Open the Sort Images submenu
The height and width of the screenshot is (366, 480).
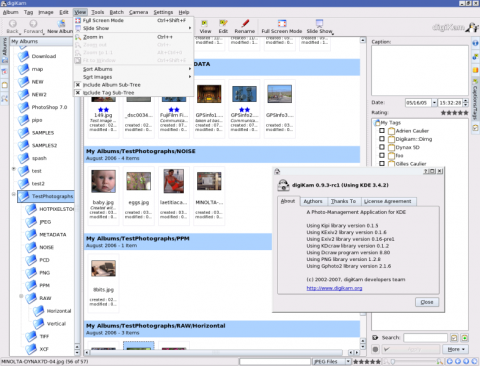tap(134, 77)
